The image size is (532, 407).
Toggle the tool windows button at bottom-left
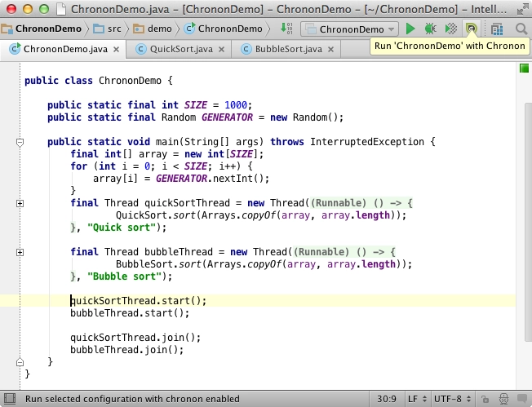coord(10,399)
